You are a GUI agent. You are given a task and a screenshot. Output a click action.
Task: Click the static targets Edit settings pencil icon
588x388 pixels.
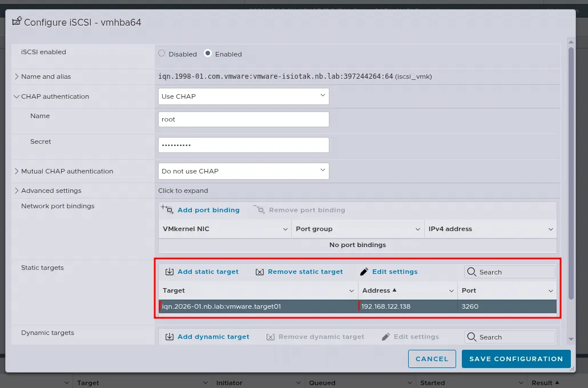(364, 272)
